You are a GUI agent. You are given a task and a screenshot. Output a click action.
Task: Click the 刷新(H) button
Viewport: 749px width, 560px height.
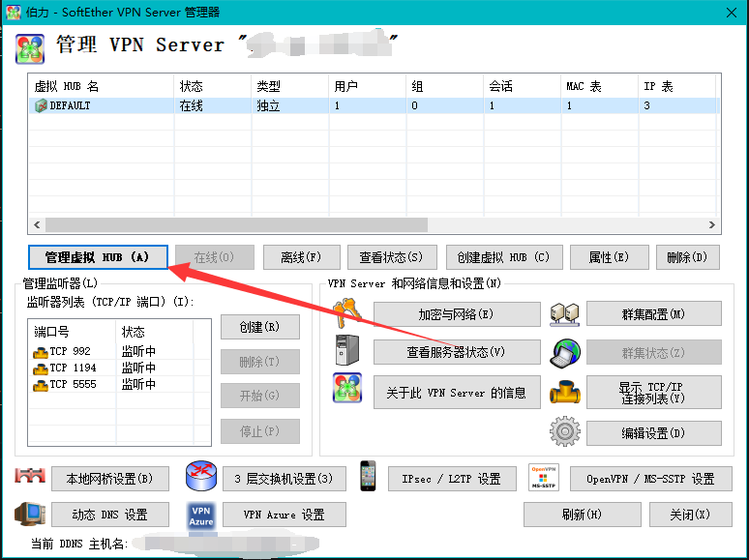pos(582,515)
